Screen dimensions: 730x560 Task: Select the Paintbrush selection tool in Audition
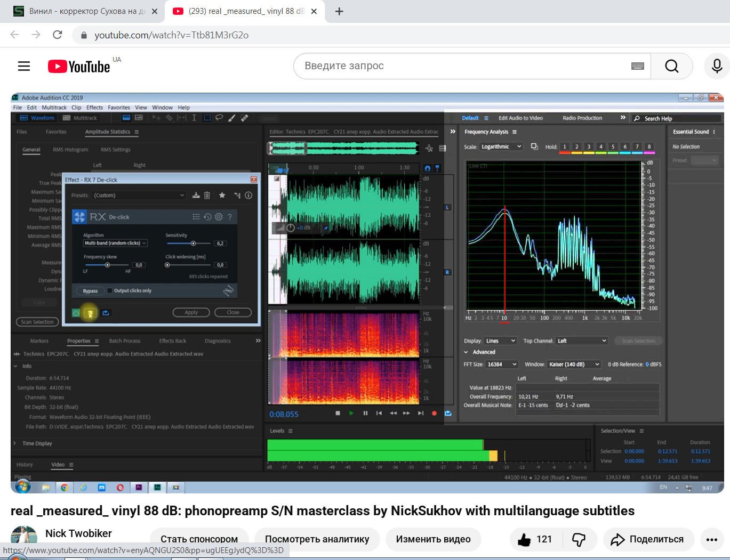point(232,118)
